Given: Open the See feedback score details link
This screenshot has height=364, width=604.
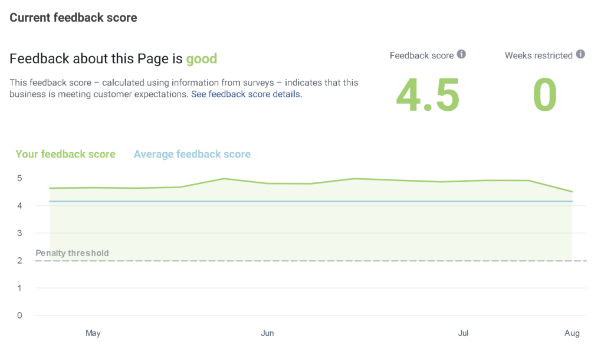Looking at the screenshot, I should tap(247, 94).
